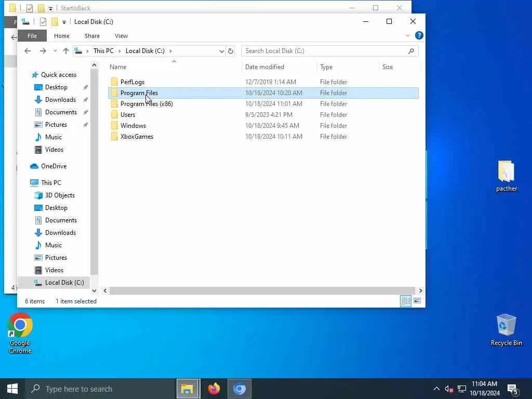This screenshot has width=532, height=399.
Task: Click File Explorer on the taskbar
Action: point(187,389)
